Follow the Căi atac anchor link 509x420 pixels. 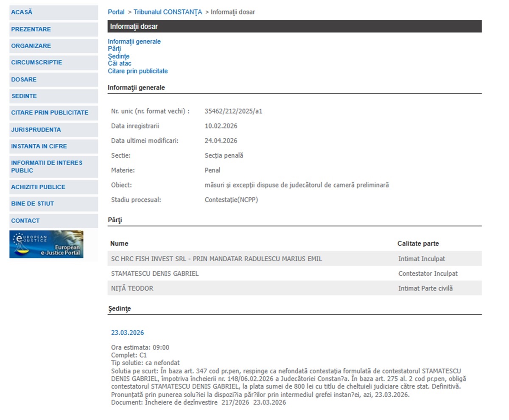coord(120,64)
